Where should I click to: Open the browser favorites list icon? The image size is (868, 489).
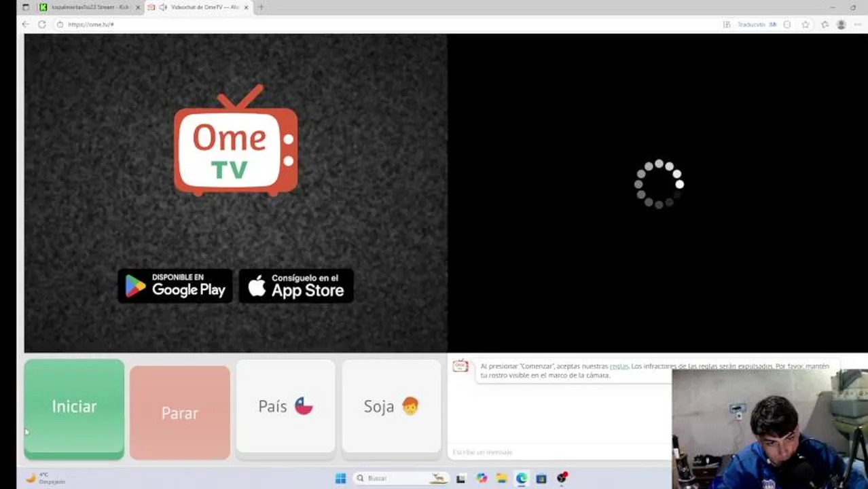coord(825,24)
